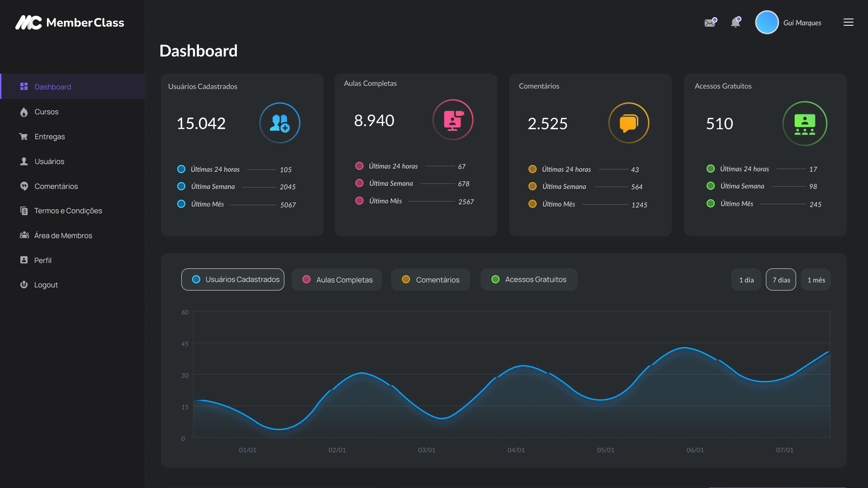Select the 1 dia time range
The image size is (868, 488).
click(746, 280)
